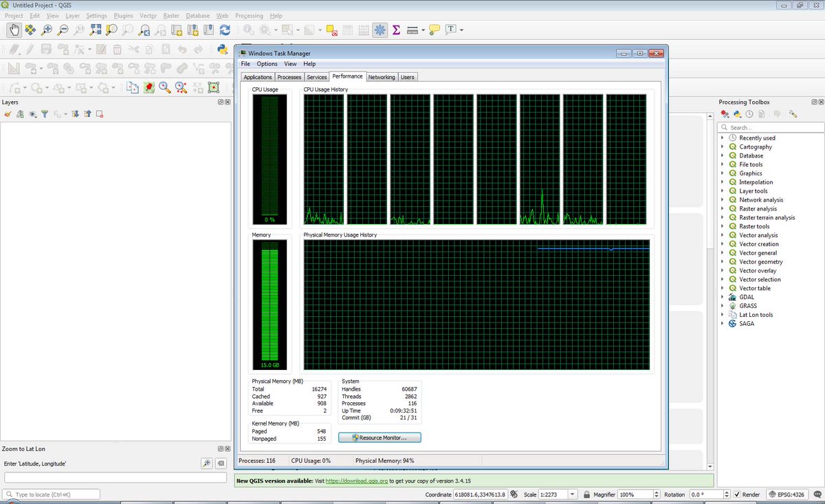Expand the Vector geometry group
The image size is (825, 504).
(723, 261)
